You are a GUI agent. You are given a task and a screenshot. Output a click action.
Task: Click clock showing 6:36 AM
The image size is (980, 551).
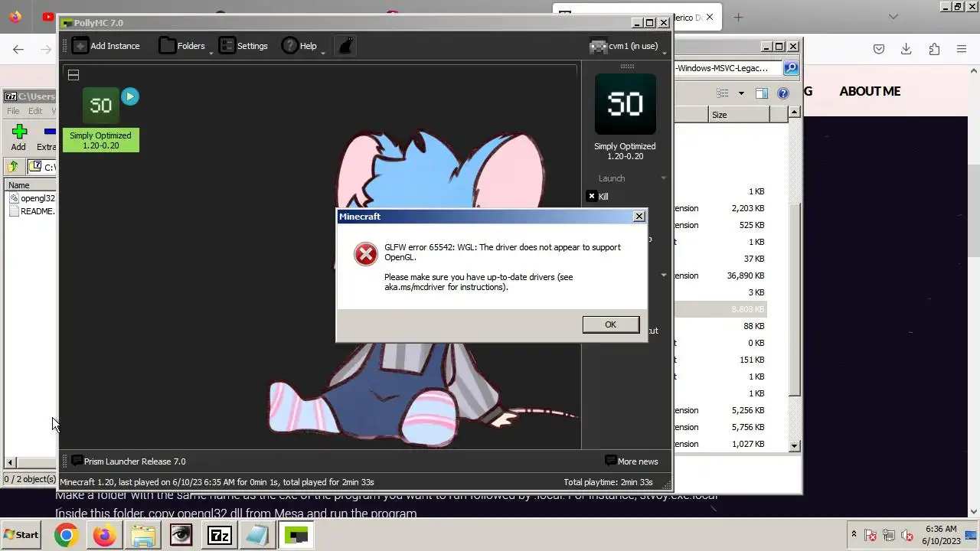pyautogui.click(x=941, y=529)
